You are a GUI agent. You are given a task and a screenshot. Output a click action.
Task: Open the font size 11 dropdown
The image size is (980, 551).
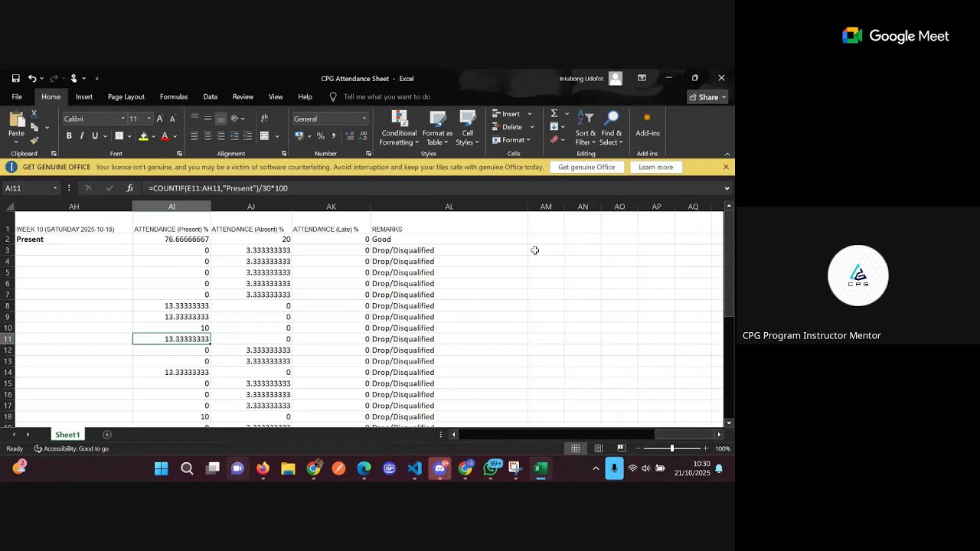[149, 119]
